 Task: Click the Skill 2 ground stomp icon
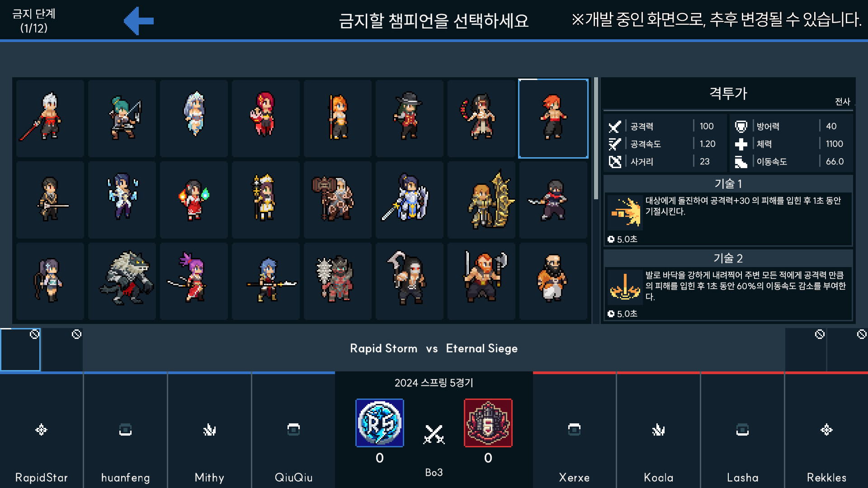point(625,286)
